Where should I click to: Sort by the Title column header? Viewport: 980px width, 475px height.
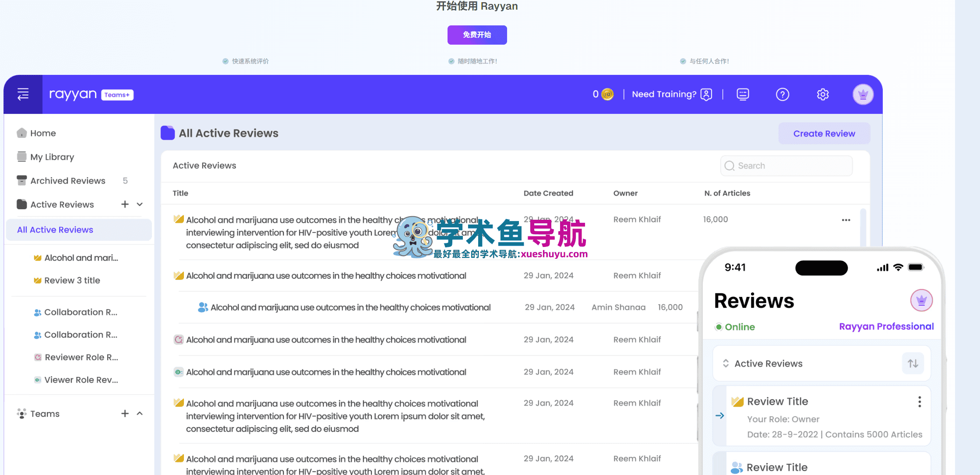tap(180, 193)
